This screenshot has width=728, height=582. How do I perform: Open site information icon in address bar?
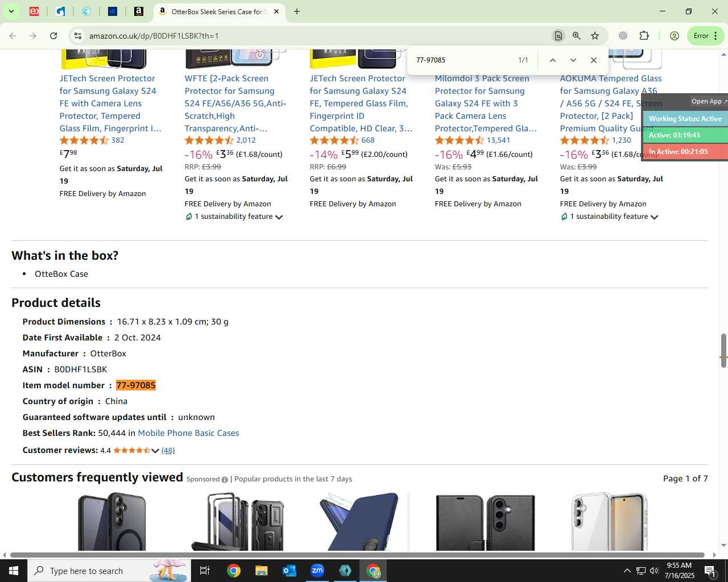(77, 36)
